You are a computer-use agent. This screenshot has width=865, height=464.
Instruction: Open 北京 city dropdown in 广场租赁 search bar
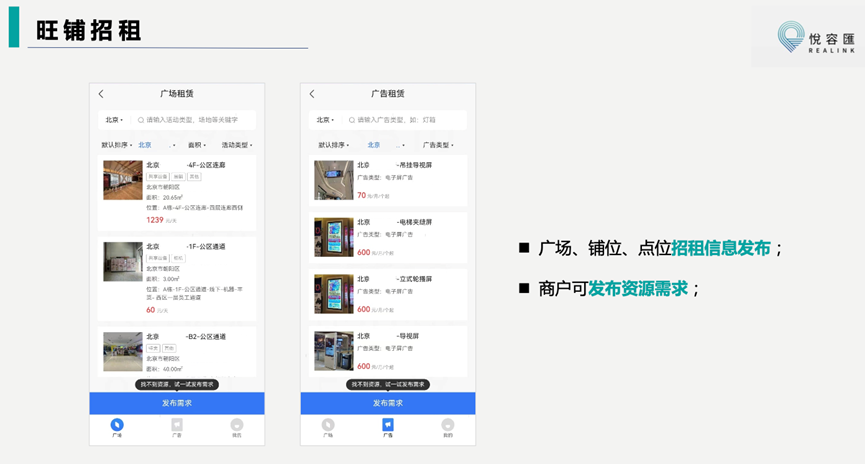point(114,120)
